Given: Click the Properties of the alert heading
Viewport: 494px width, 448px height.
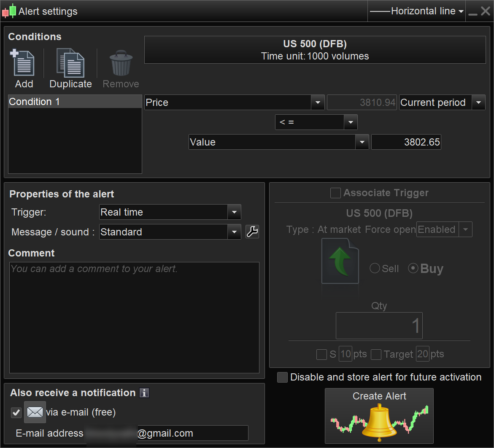Looking at the screenshot, I should coord(62,194).
